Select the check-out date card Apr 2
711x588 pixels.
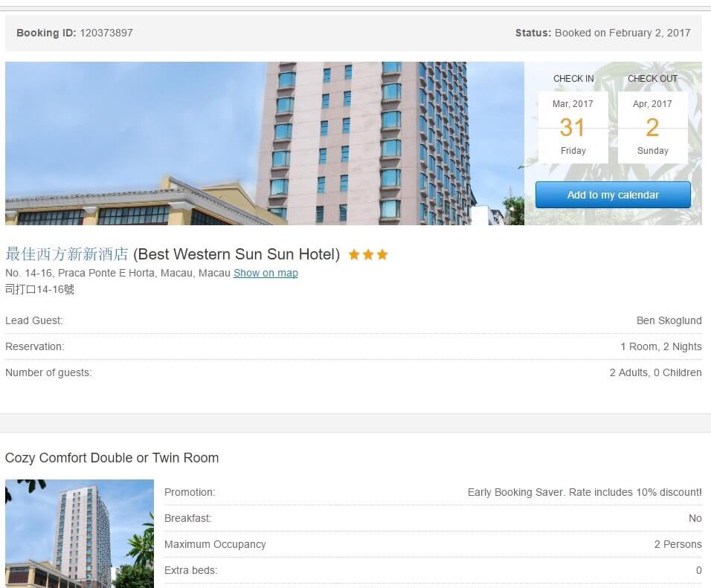652,127
